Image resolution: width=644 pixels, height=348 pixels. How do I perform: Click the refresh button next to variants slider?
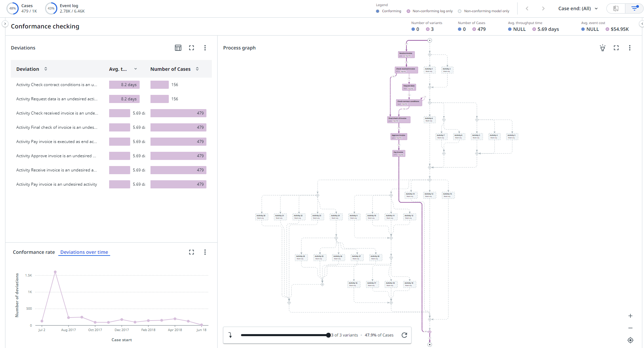pyautogui.click(x=404, y=335)
